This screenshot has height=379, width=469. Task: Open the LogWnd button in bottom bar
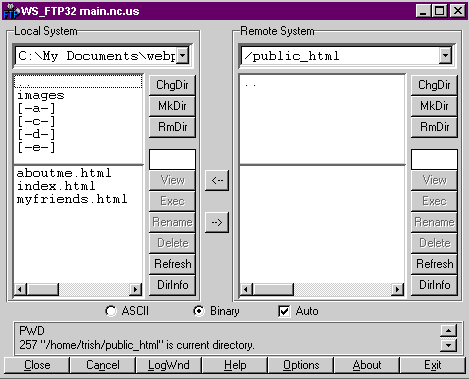[169, 365]
